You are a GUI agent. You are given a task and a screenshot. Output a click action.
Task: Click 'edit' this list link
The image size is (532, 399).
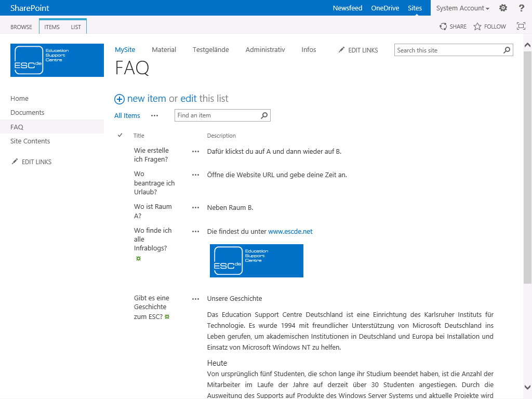(188, 98)
